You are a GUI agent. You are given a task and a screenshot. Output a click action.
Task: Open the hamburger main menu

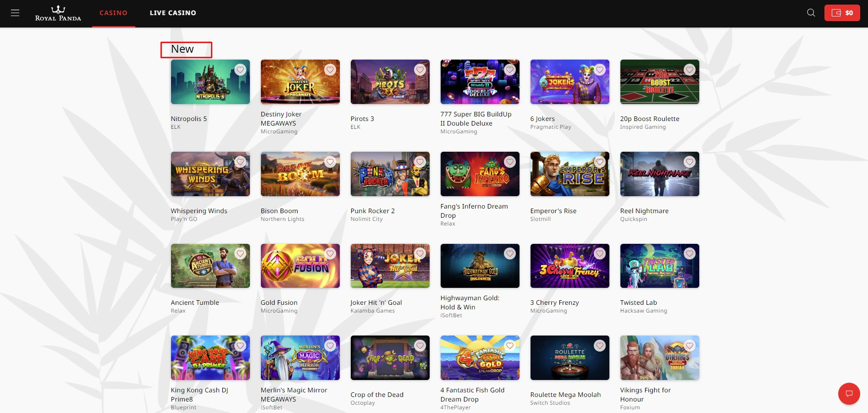(15, 13)
